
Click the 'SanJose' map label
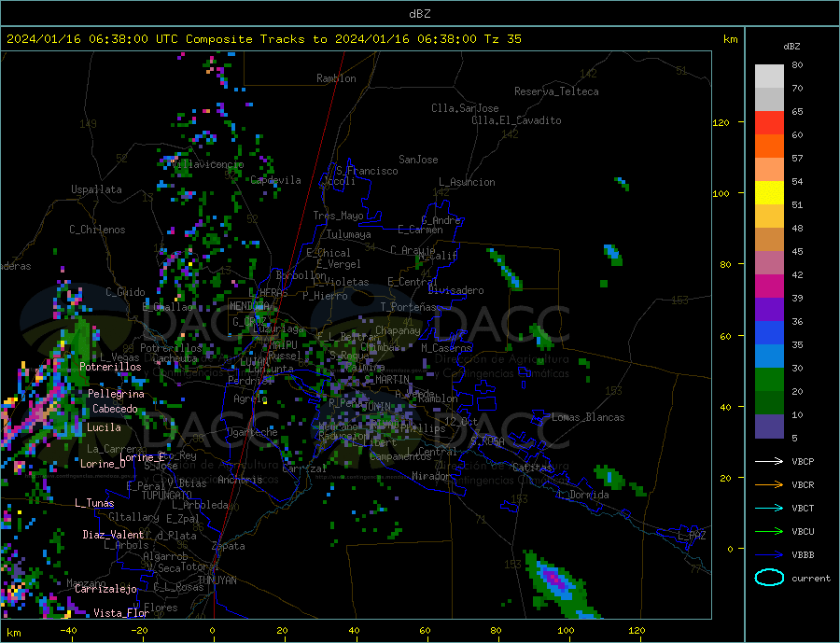[x=418, y=160]
